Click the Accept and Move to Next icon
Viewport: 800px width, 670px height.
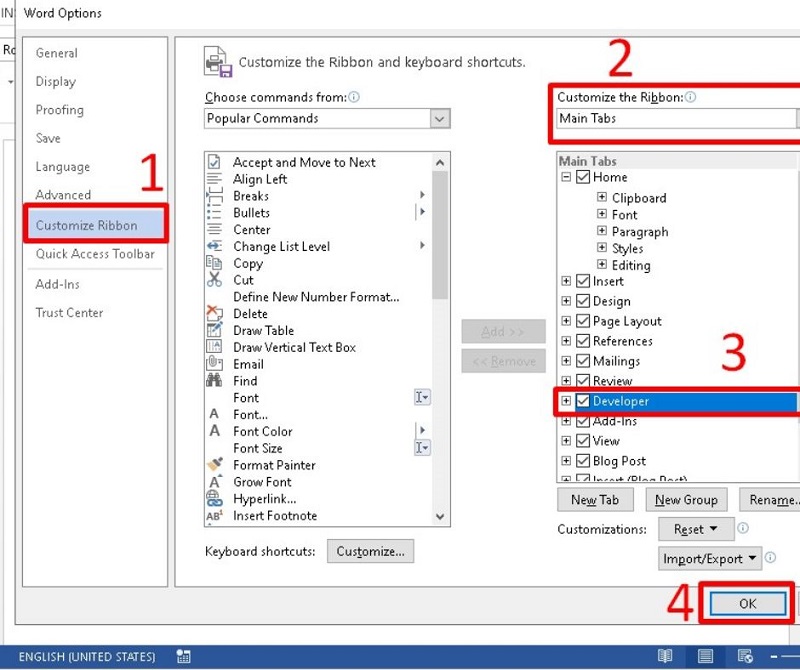point(214,162)
